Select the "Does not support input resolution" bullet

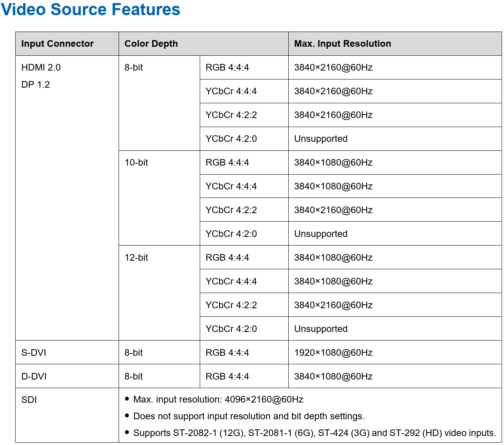(x=249, y=416)
